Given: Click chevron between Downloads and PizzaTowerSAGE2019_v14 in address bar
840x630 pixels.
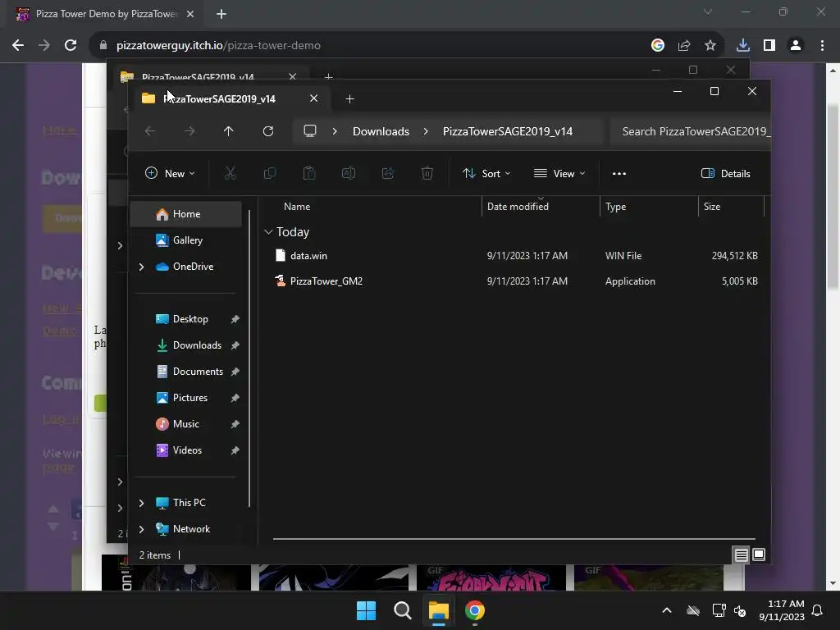Looking at the screenshot, I should (x=426, y=132).
